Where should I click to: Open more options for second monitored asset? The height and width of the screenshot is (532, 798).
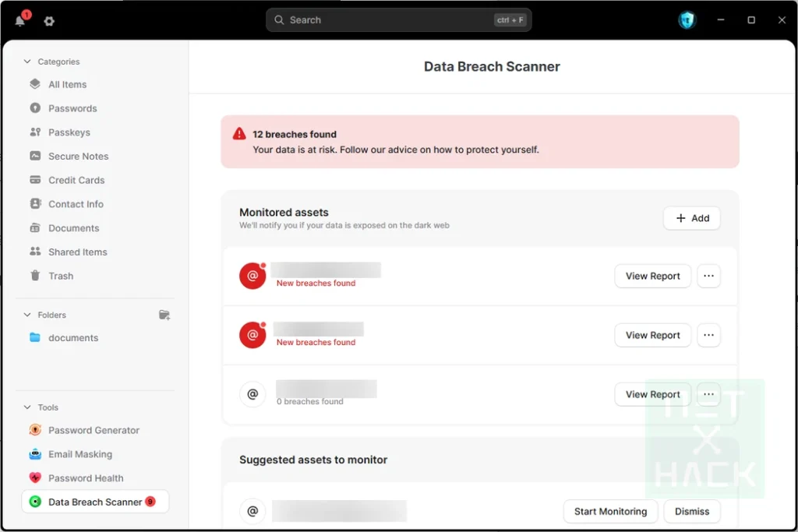[x=708, y=335]
